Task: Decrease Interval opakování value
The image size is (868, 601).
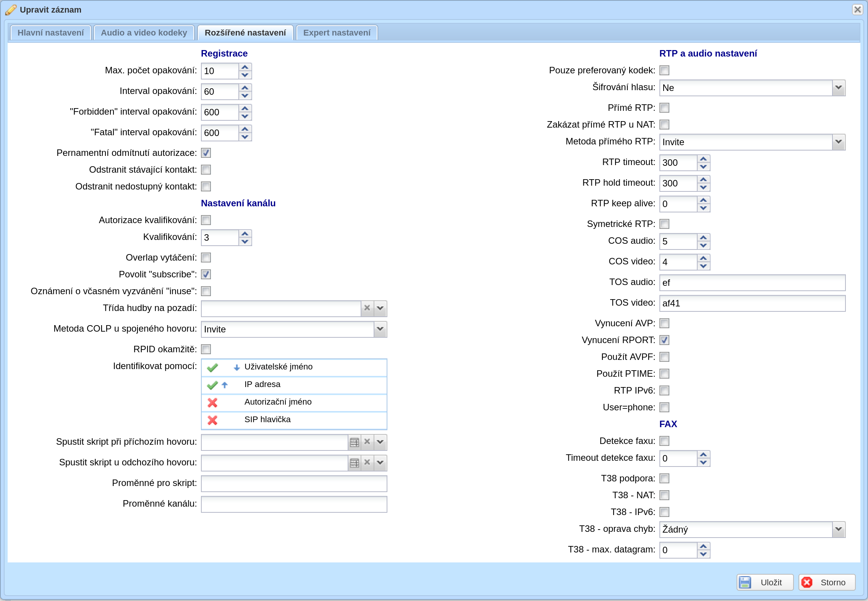Action: tap(245, 96)
